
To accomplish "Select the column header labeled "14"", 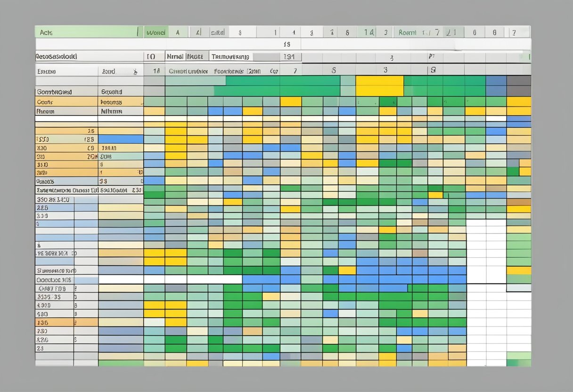I will click(368, 33).
